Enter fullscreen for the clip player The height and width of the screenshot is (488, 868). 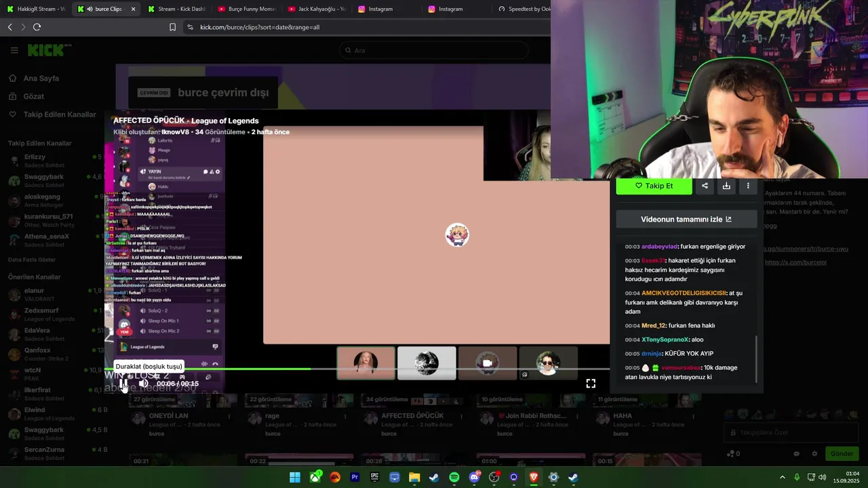(x=591, y=384)
